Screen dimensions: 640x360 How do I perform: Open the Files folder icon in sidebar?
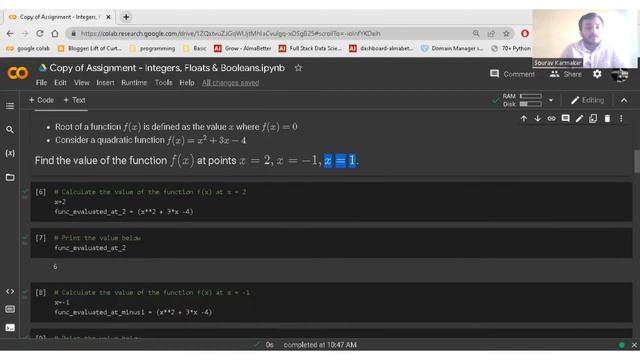point(10,177)
